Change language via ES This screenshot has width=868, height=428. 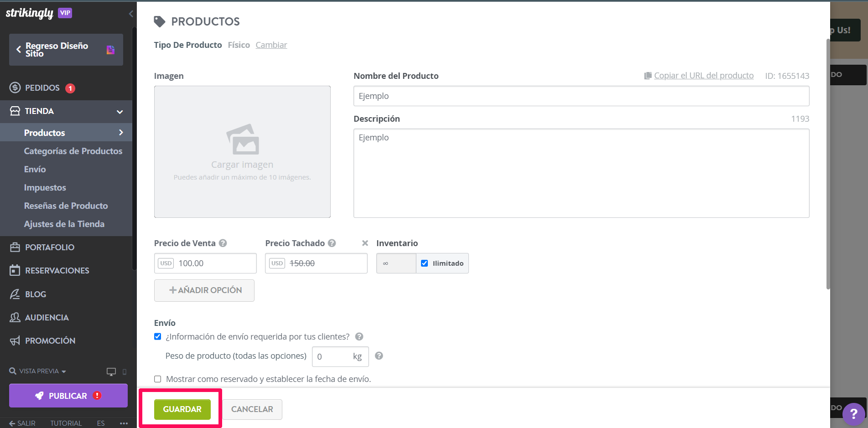coord(101,423)
